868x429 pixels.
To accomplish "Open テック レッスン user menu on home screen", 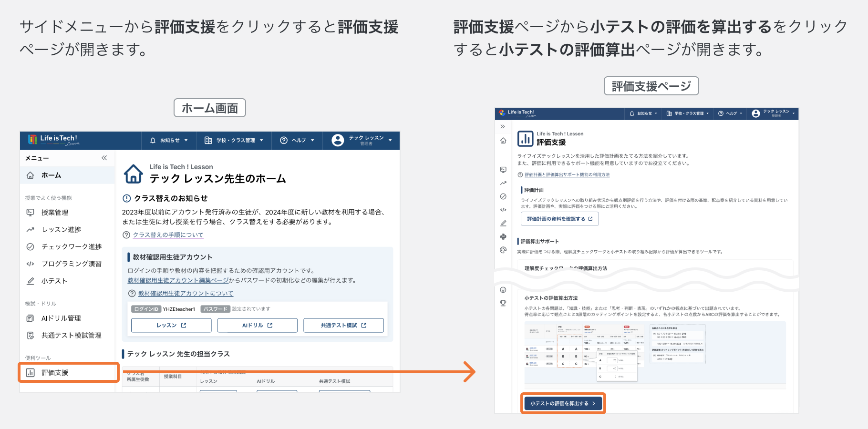I will click(362, 141).
